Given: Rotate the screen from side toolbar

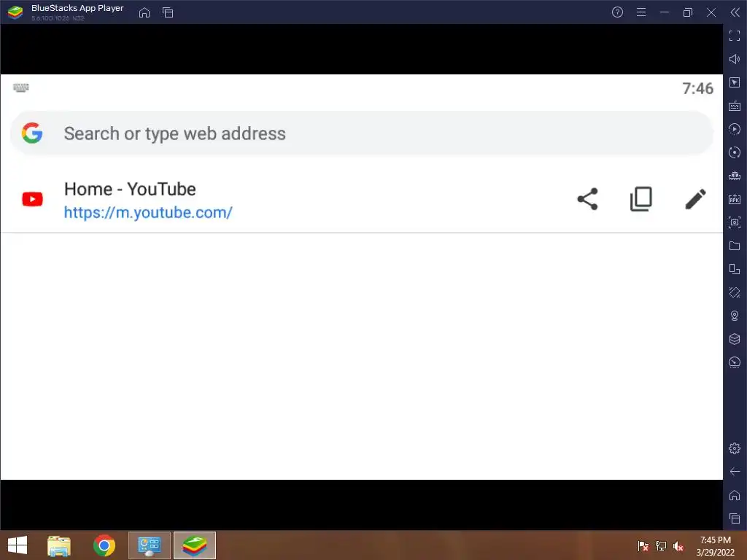Looking at the screenshot, I should [x=735, y=292].
